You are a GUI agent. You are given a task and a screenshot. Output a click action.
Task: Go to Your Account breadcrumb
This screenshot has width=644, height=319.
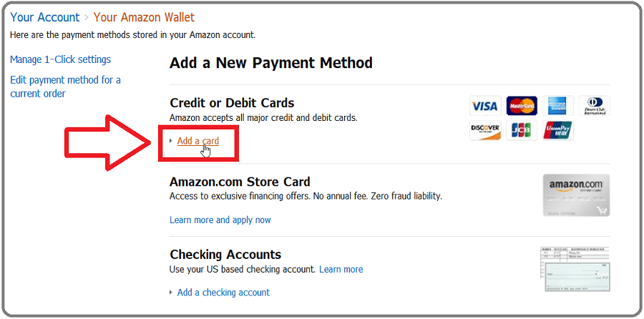point(44,17)
